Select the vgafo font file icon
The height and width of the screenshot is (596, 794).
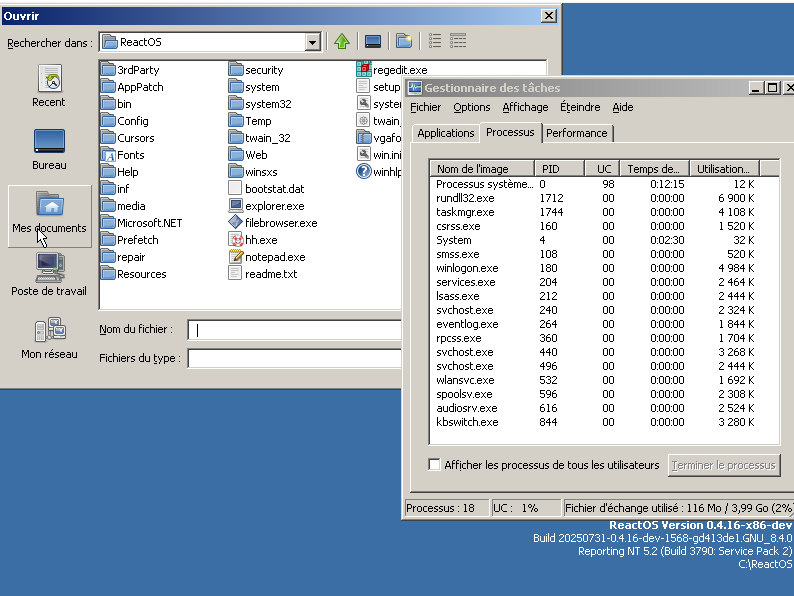[x=364, y=137]
